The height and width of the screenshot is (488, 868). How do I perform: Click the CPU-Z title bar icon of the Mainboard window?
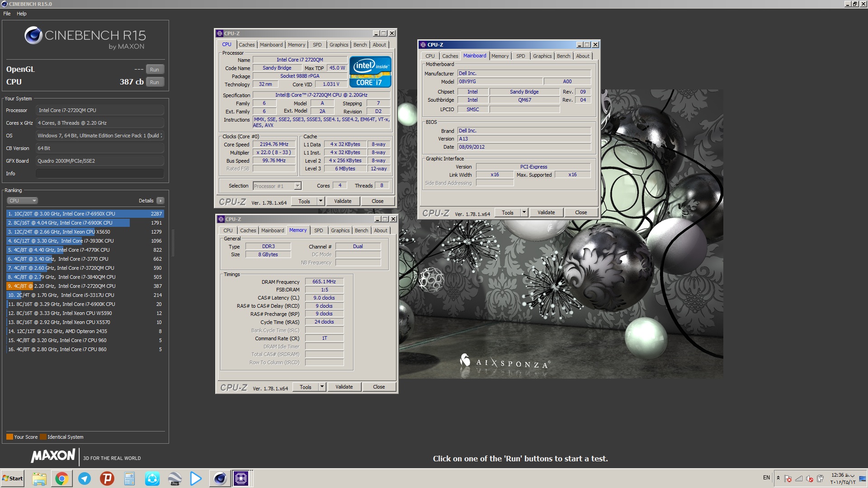(x=423, y=45)
